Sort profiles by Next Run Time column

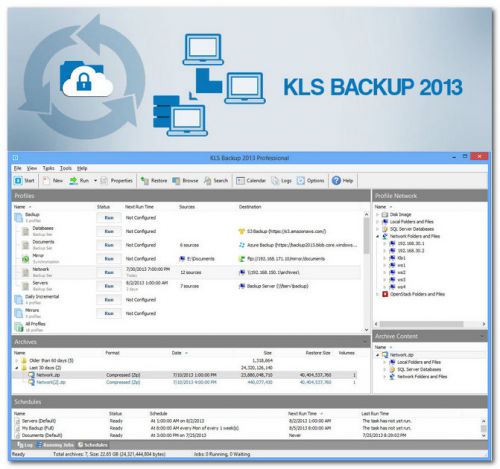139,207
